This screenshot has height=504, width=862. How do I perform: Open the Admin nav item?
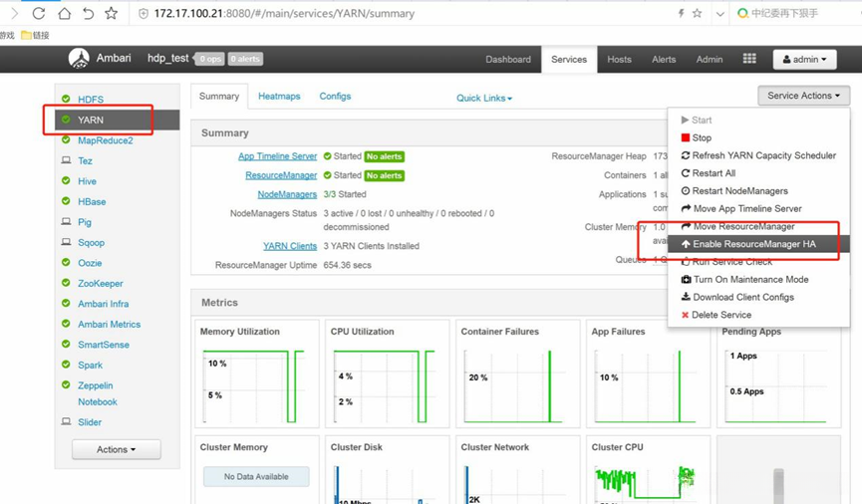pos(710,60)
